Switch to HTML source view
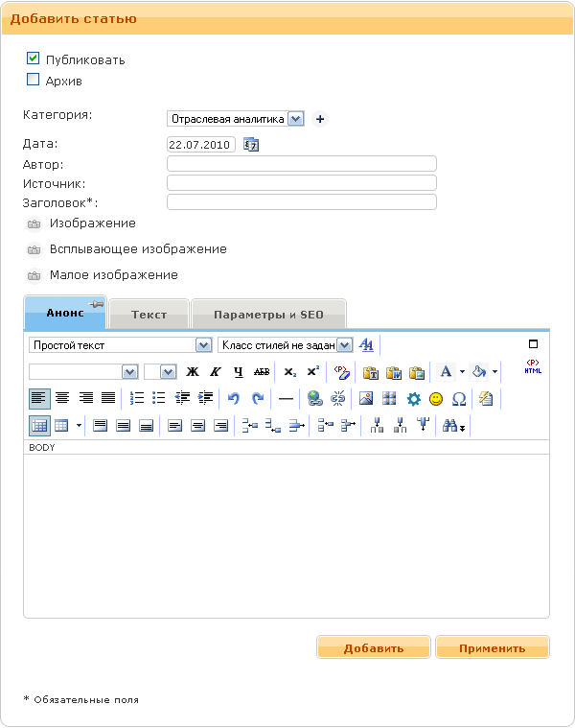 click(x=533, y=366)
